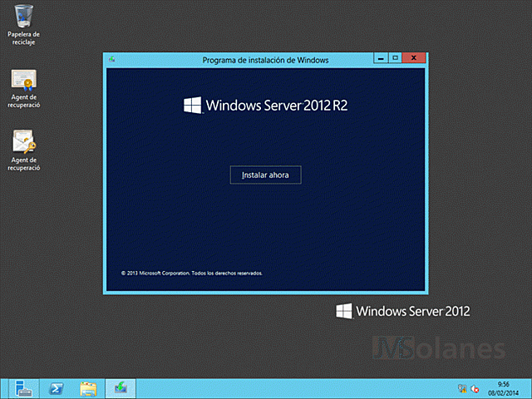
Task: Click the Microsoft Corporation copyright text
Action: pos(192,273)
